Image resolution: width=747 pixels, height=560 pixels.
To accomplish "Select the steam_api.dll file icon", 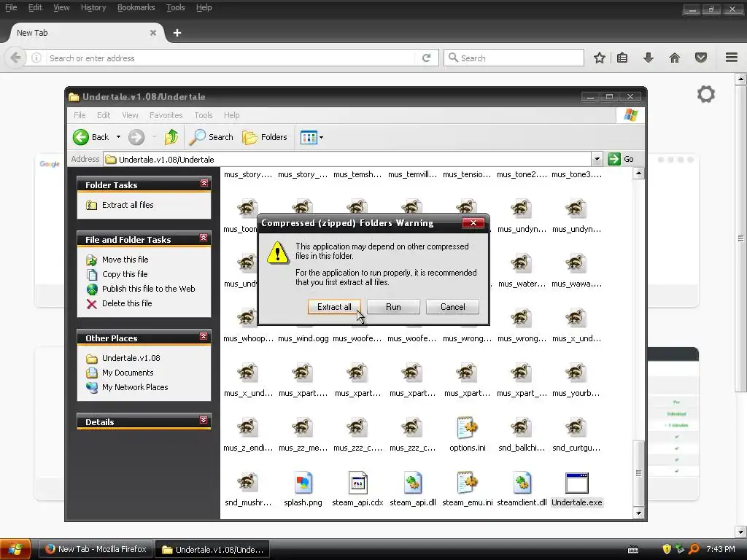I will click(413, 483).
